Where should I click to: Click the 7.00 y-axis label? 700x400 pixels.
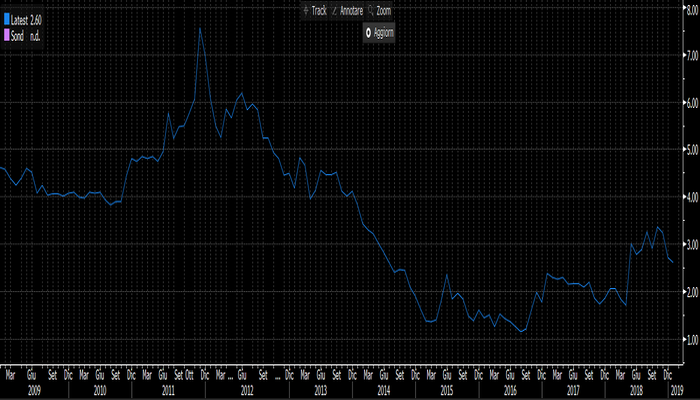pos(690,55)
